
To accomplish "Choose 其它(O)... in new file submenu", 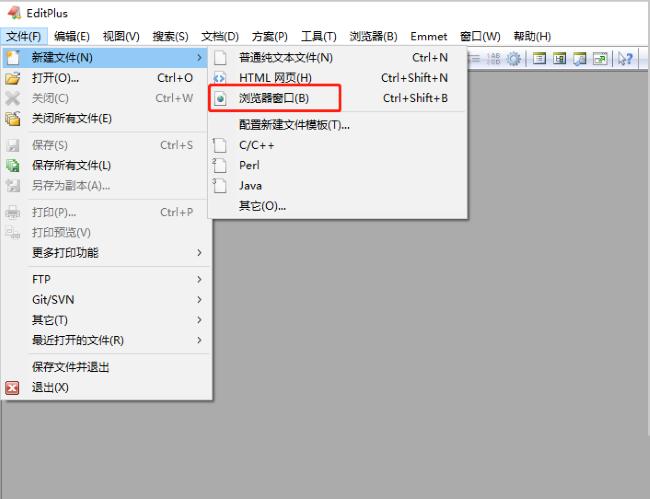I will 262,206.
